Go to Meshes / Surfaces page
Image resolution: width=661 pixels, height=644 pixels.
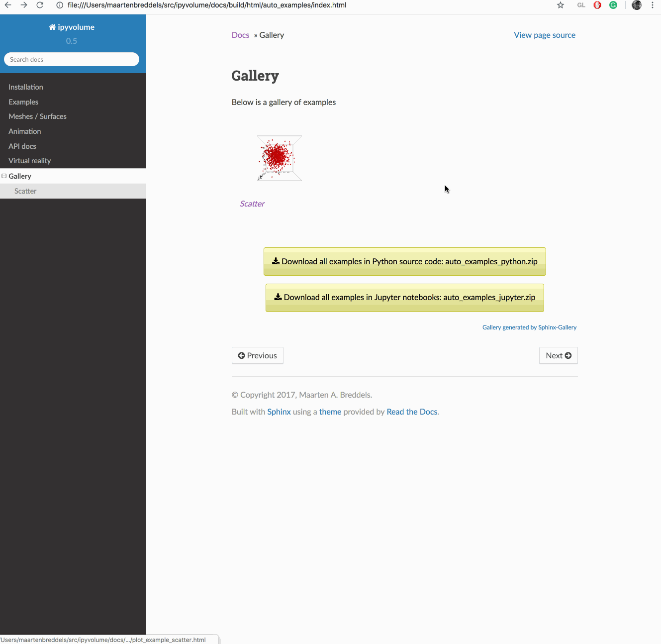pos(37,116)
